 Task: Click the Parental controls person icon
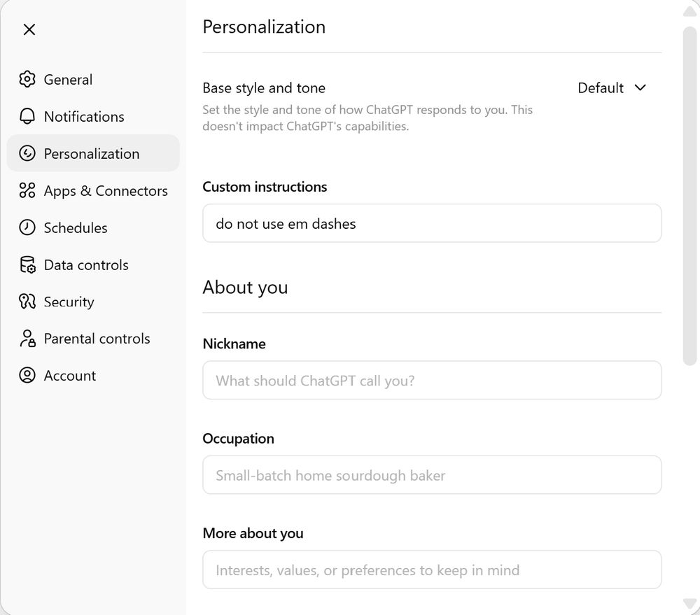(x=27, y=339)
